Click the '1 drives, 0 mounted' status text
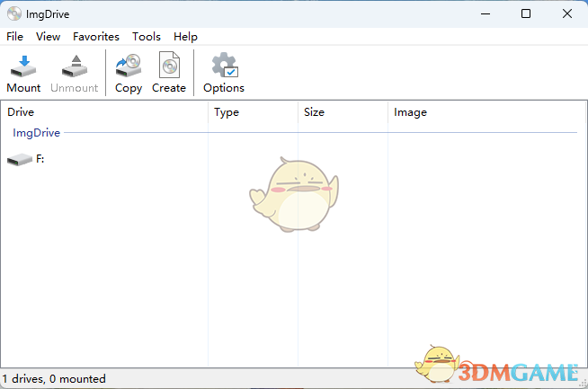 pyautogui.click(x=54, y=379)
